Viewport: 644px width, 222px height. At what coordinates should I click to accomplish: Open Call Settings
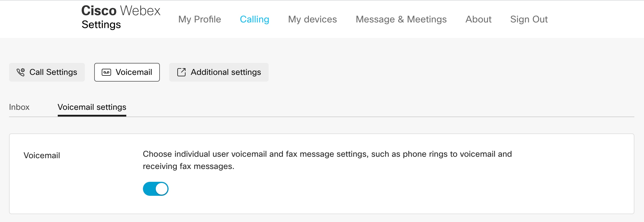(x=47, y=72)
